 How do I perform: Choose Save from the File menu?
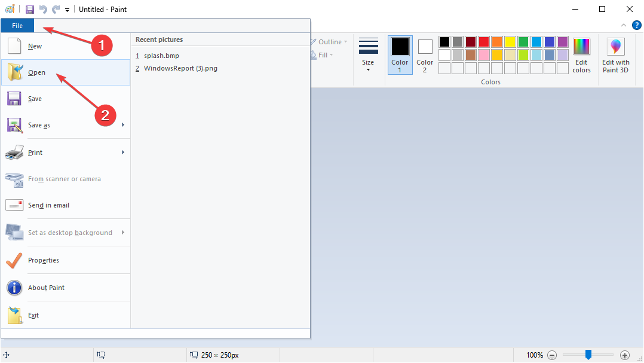[x=66, y=99]
